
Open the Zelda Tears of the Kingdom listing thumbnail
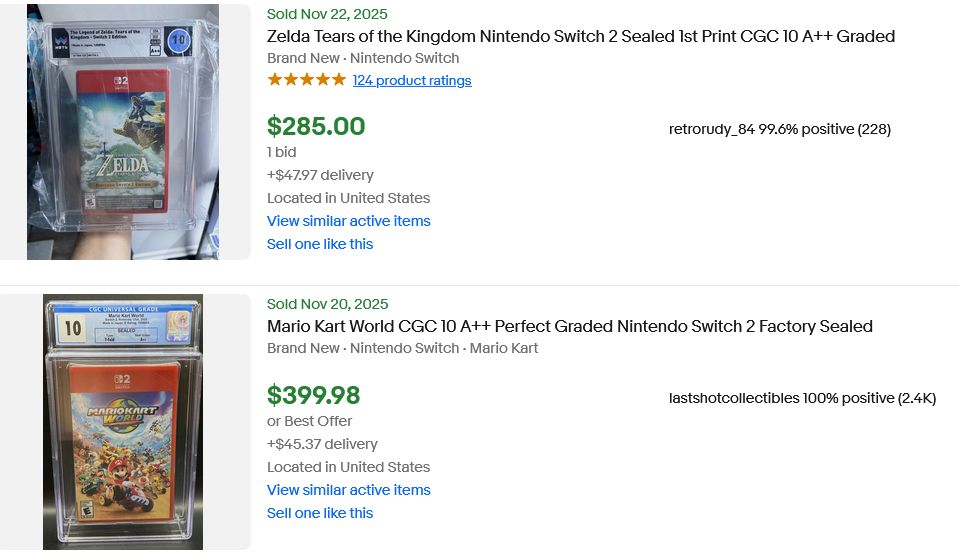[x=123, y=132]
